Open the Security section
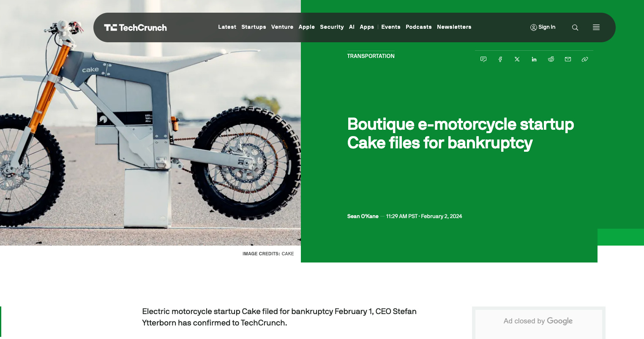Screen dimensions: 644x339 [332, 27]
